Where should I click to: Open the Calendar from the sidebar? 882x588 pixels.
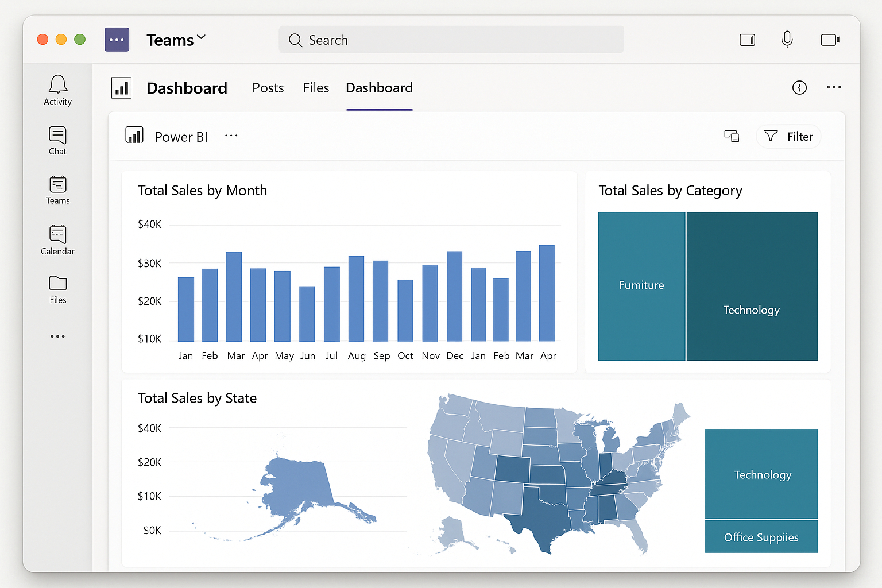(x=57, y=238)
